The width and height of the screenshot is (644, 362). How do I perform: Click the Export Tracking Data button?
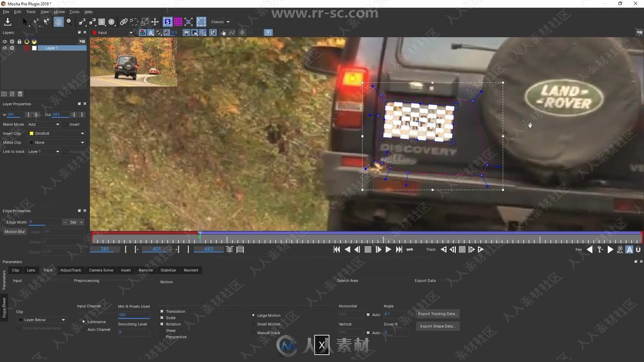438,314
